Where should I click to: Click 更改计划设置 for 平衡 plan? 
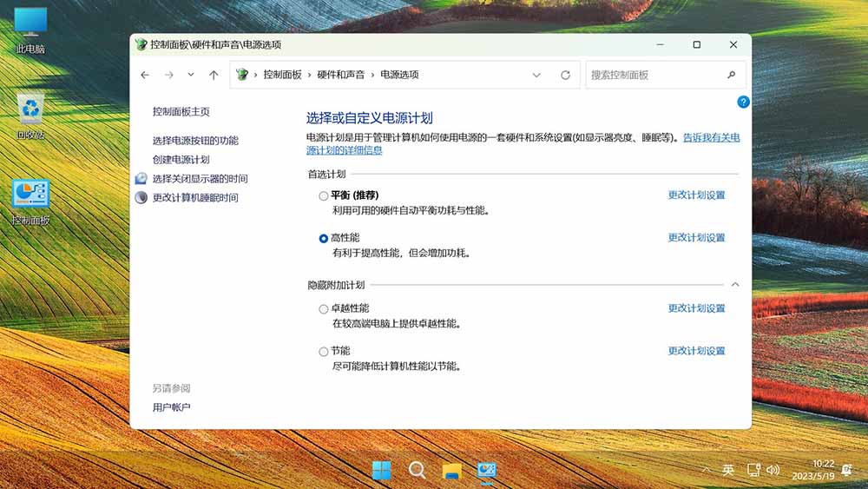tap(696, 195)
